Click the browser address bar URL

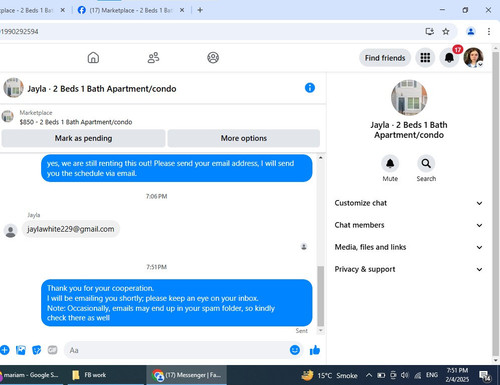pyautogui.click(x=19, y=32)
